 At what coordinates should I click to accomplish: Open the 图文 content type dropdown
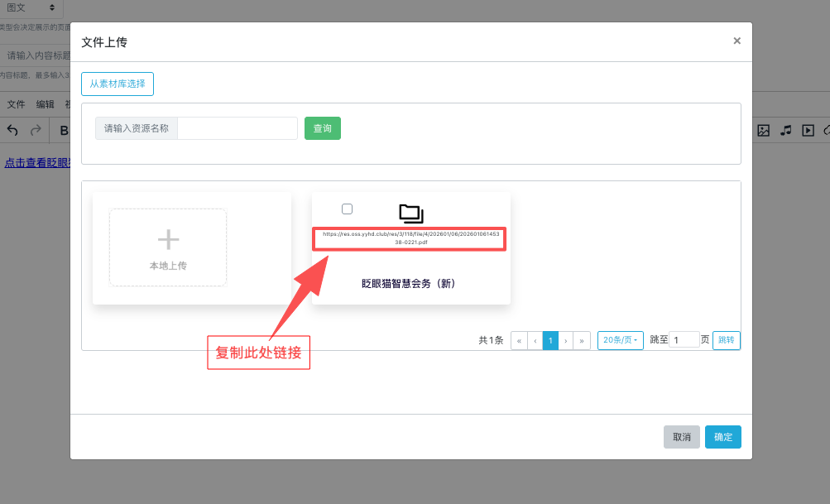31,7
